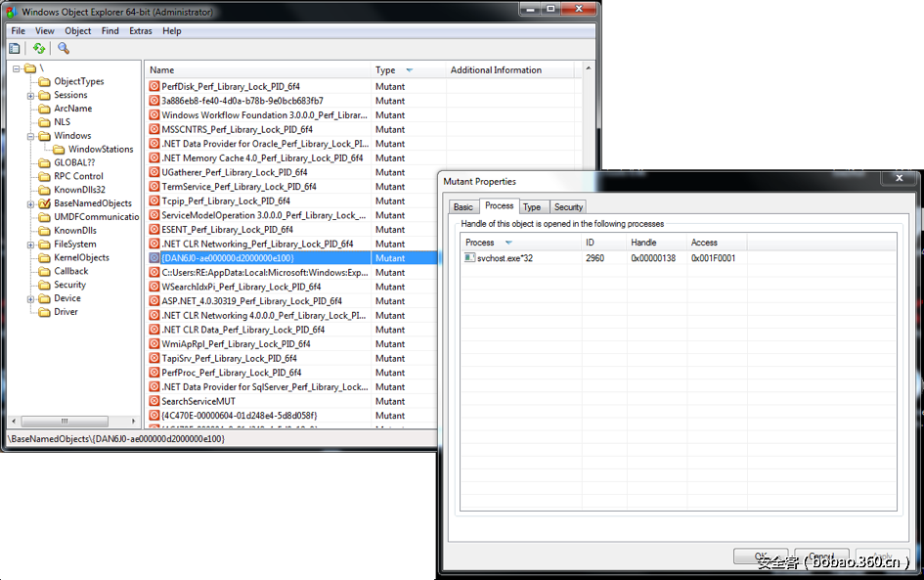Click the svchost.exe process icon

(x=470, y=257)
